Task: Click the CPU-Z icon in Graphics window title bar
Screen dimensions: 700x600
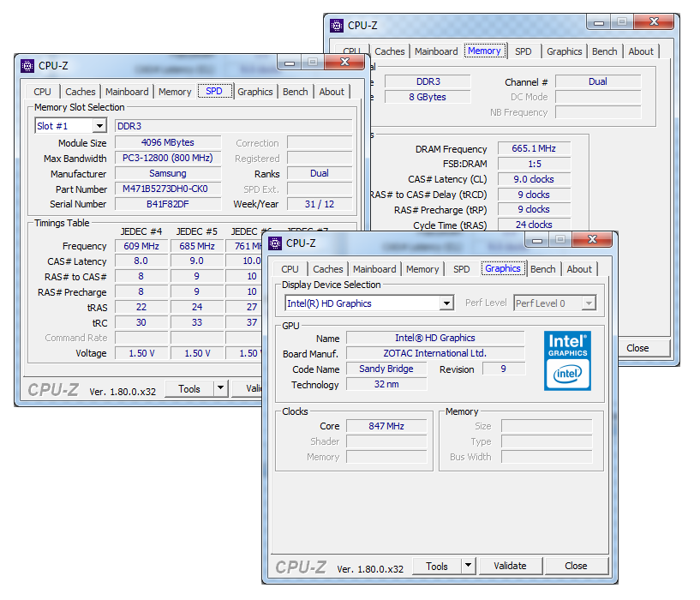Action: point(274,243)
